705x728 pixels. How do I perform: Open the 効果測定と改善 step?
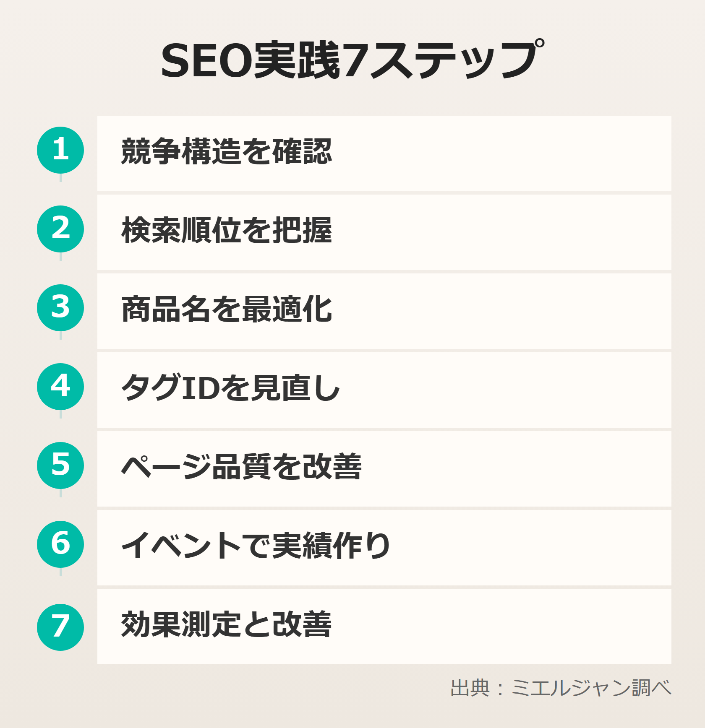click(x=227, y=625)
